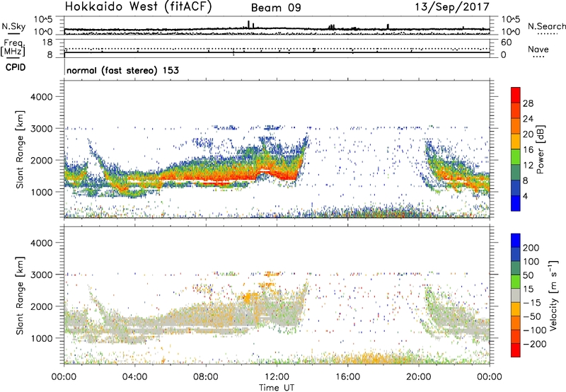The width and height of the screenshot is (566, 392).
Task: Click the 'Power [dB]' color bar title
Action: click(540, 149)
